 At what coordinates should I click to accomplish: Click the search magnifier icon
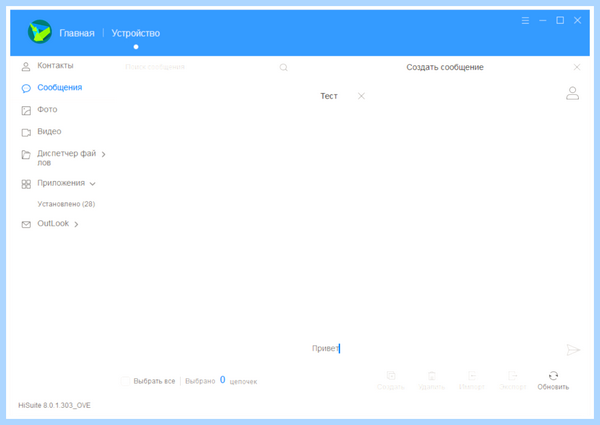[x=283, y=68]
